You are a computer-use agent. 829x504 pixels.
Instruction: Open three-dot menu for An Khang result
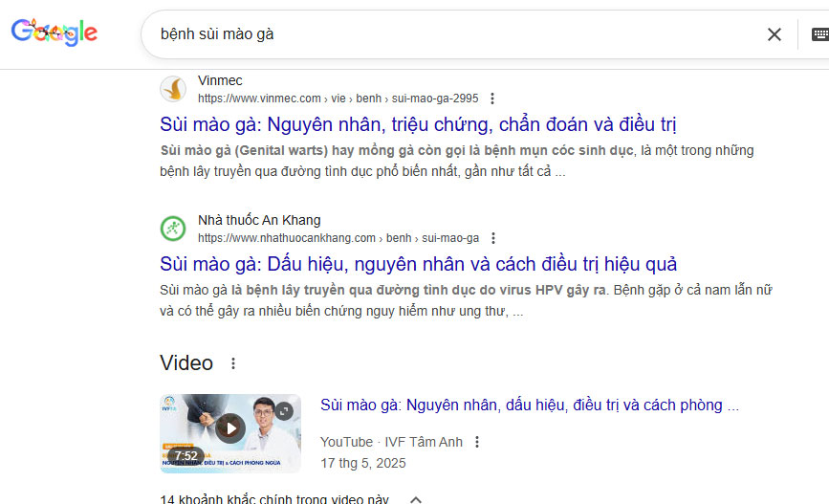[x=493, y=238]
